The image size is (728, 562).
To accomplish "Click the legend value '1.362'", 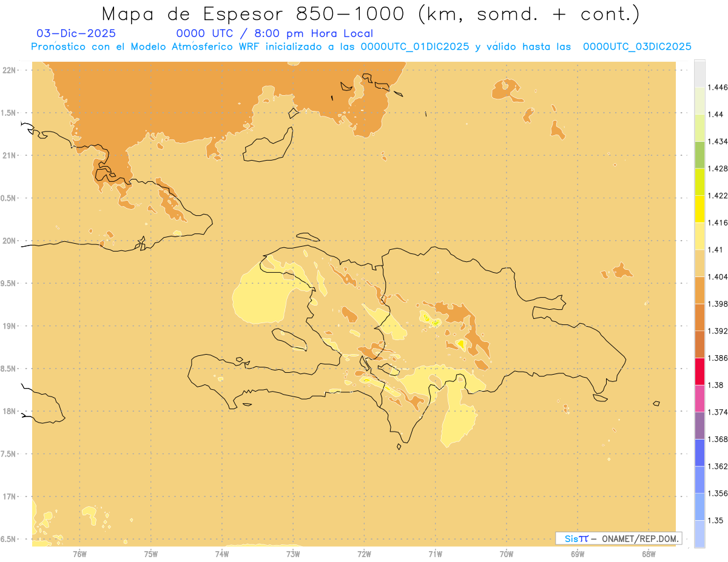I will (x=718, y=466).
